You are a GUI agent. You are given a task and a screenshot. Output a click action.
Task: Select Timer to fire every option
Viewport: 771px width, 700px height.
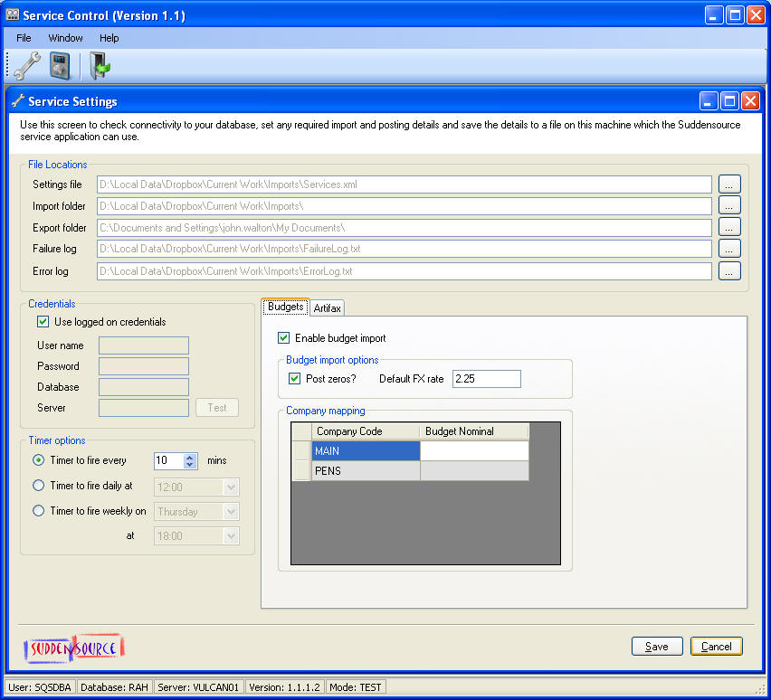38,460
